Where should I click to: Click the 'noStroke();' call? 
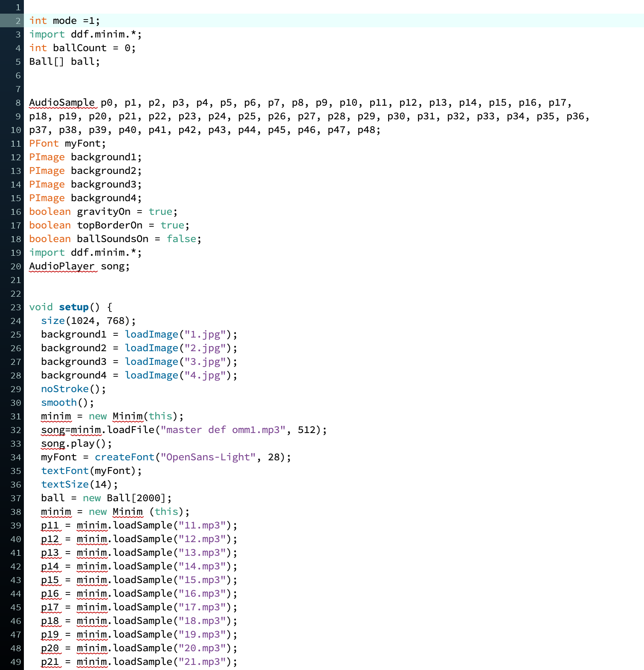pos(73,389)
